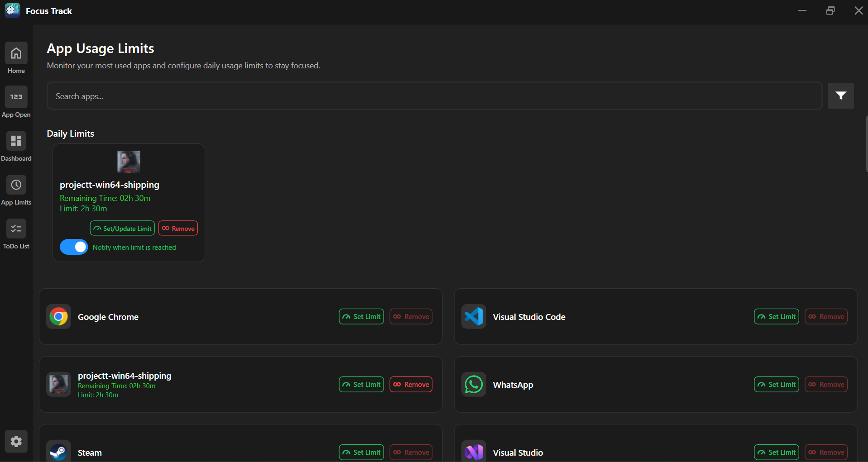Remove limit in Daily Limits card
Image resolution: width=868 pixels, height=462 pixels.
tap(178, 228)
